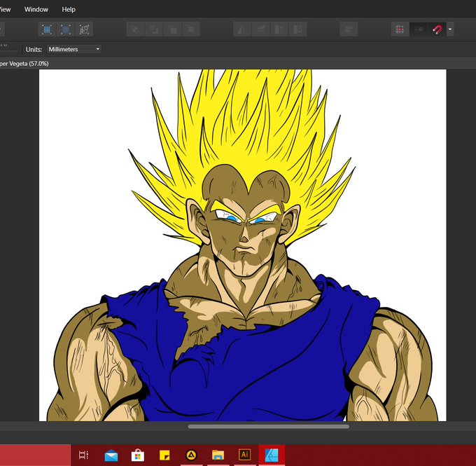
Task: Open the Window menu
Action: 36,9
